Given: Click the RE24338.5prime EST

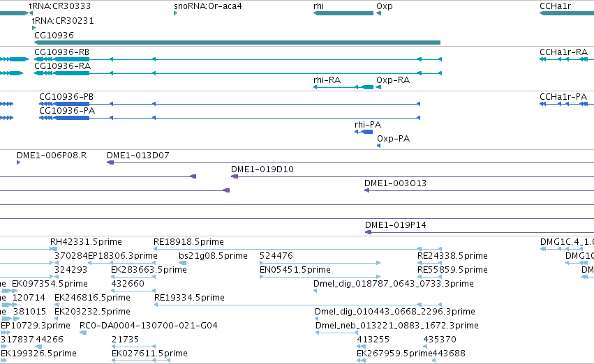Looking at the screenshot, I should pos(429,263).
